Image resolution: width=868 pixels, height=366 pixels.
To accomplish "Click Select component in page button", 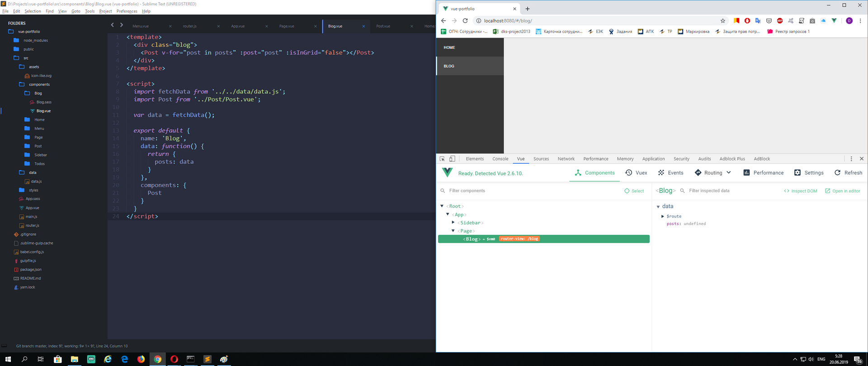I will [x=634, y=191].
